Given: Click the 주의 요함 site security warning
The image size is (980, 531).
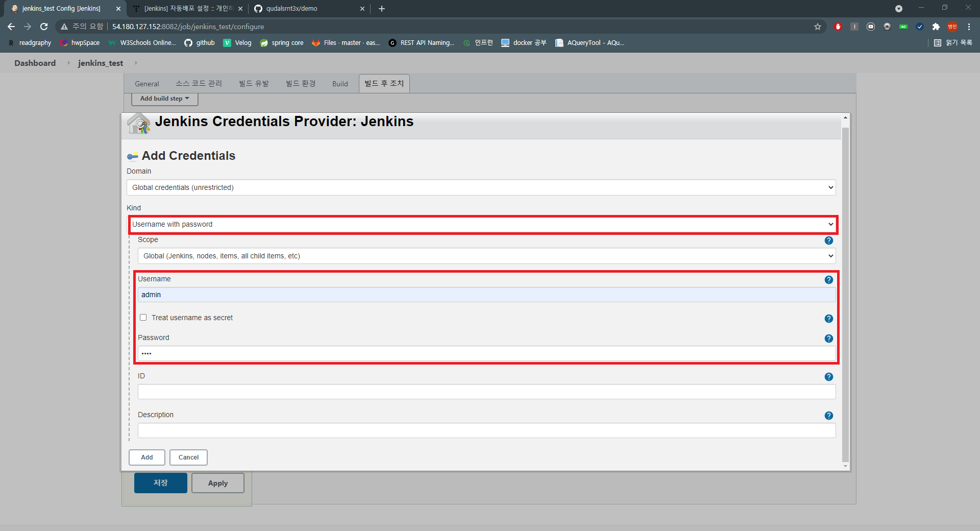Looking at the screenshot, I should (x=82, y=27).
